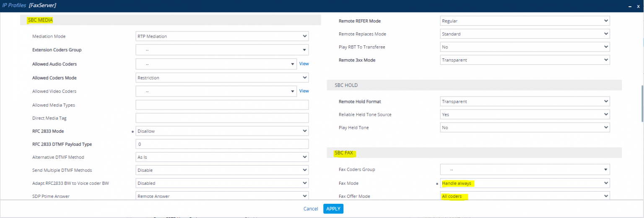Click the Allowed Media Types text field
The width and height of the screenshot is (644, 218).
click(x=222, y=105)
